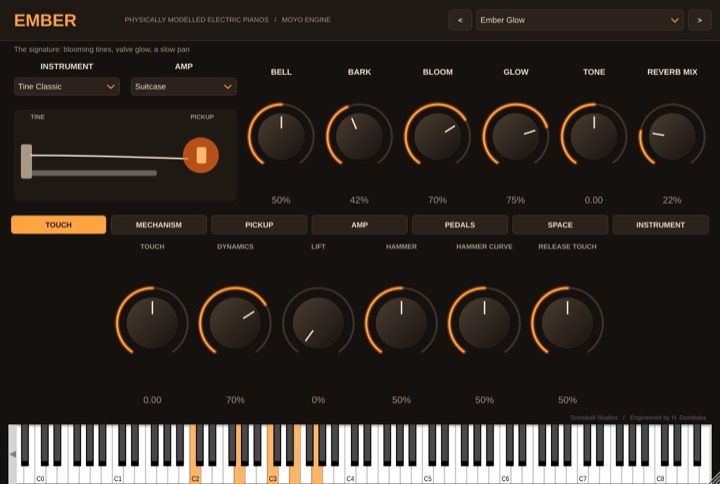The height and width of the screenshot is (484, 720).
Task: Select the Touch tab
Action: tap(58, 225)
